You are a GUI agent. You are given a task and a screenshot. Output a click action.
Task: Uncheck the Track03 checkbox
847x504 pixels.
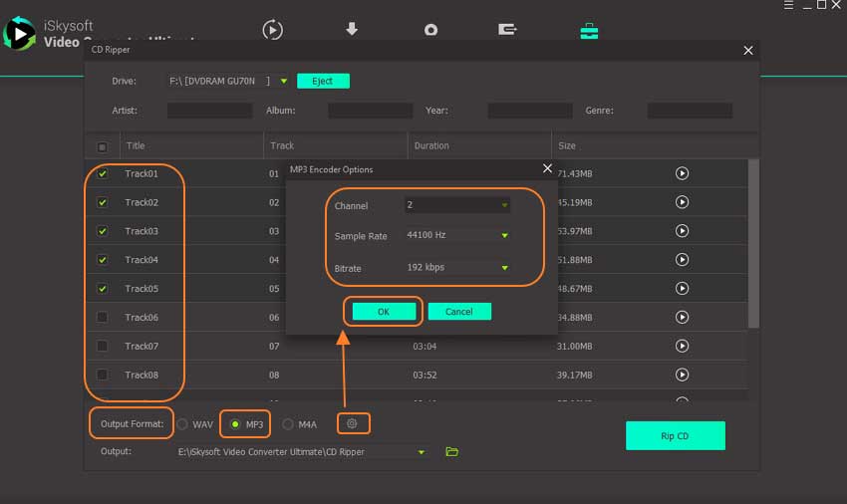(x=103, y=231)
